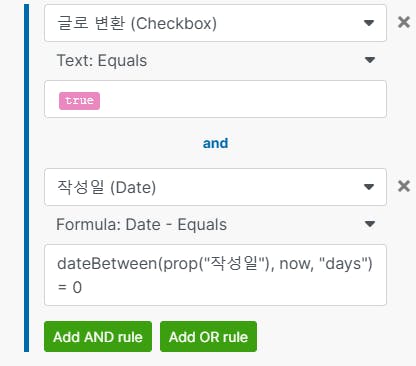Click Add AND rule button
The height and width of the screenshot is (366, 416).
[x=98, y=337]
